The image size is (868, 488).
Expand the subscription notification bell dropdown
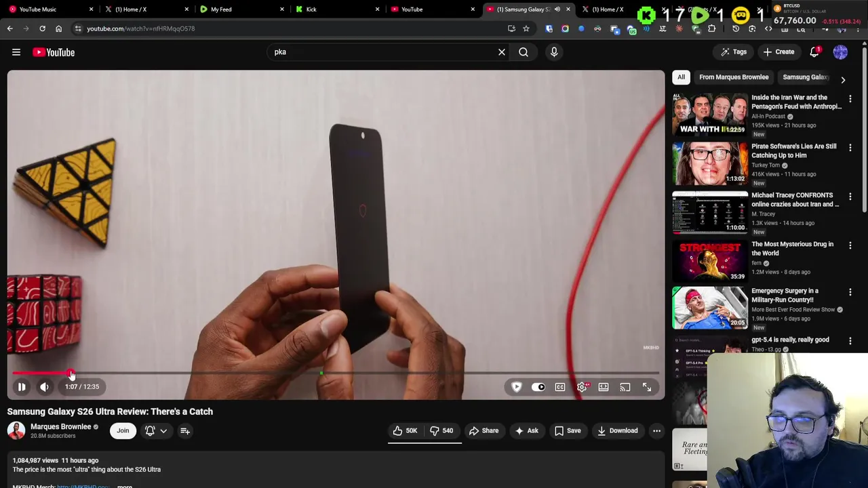(x=155, y=430)
